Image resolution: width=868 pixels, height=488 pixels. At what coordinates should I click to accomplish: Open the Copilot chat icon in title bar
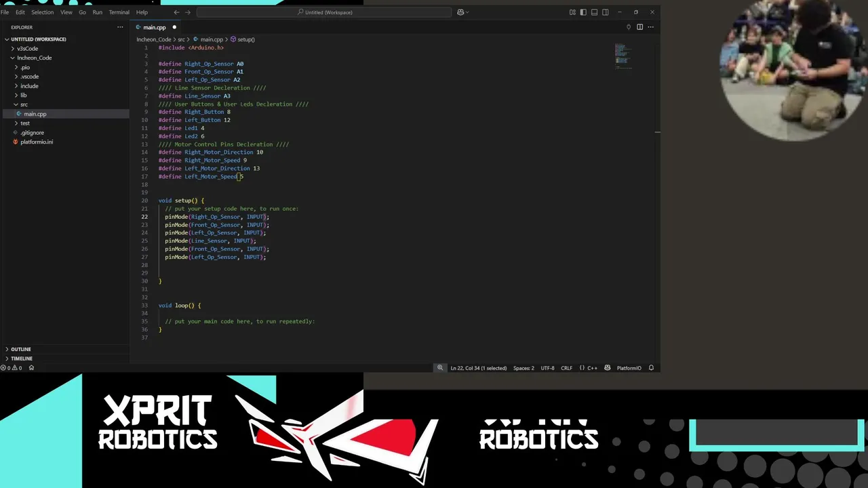[x=460, y=12]
